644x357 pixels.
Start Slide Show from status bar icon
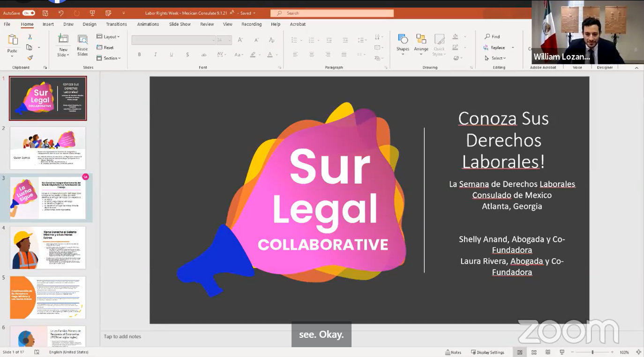(x=562, y=352)
